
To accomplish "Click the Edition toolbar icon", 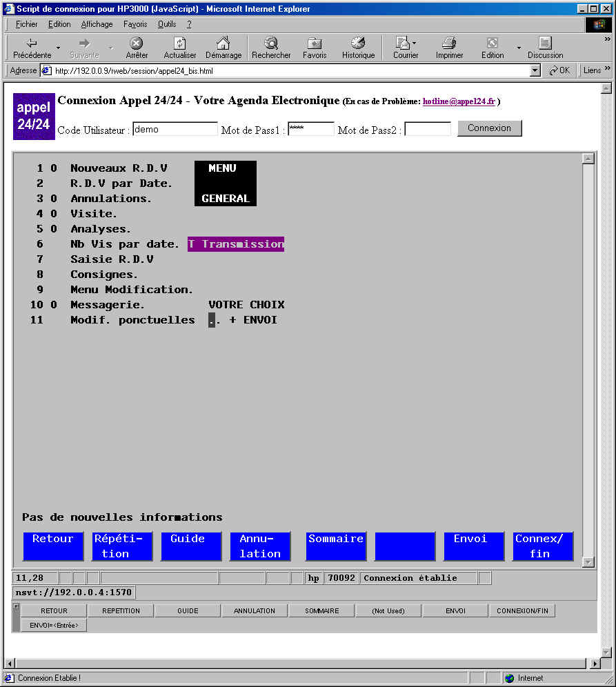I will tap(492, 43).
